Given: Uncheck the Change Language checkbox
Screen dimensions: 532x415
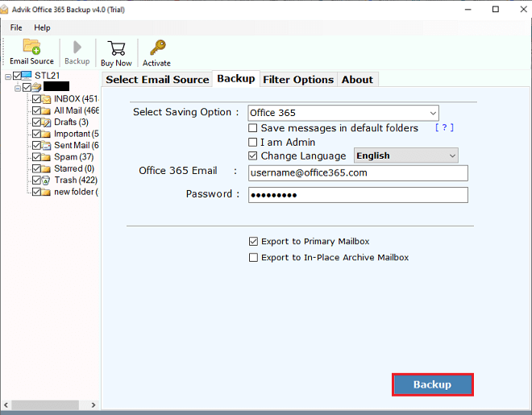Looking at the screenshot, I should pyautogui.click(x=253, y=156).
